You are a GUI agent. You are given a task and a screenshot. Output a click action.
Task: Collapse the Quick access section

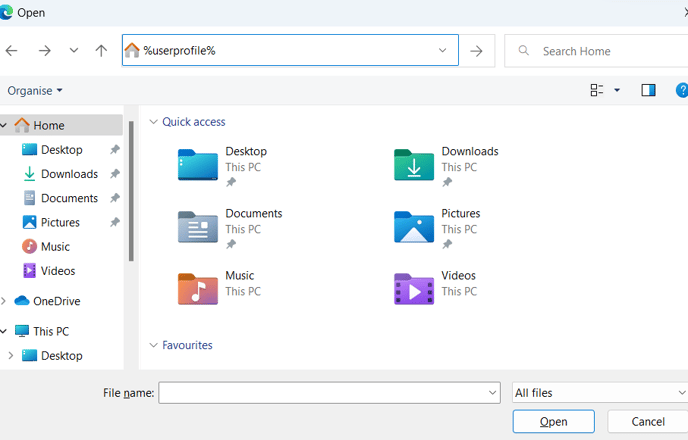pos(153,122)
